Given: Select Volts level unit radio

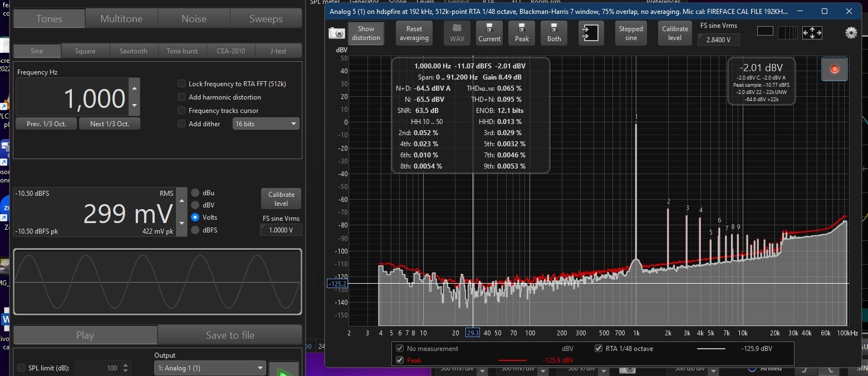Looking at the screenshot, I should point(195,217).
